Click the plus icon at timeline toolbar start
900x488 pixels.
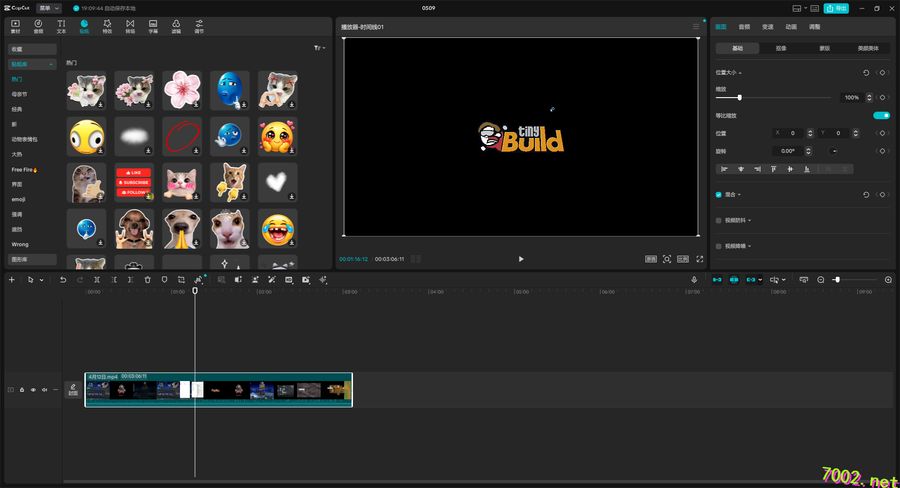pos(11,280)
